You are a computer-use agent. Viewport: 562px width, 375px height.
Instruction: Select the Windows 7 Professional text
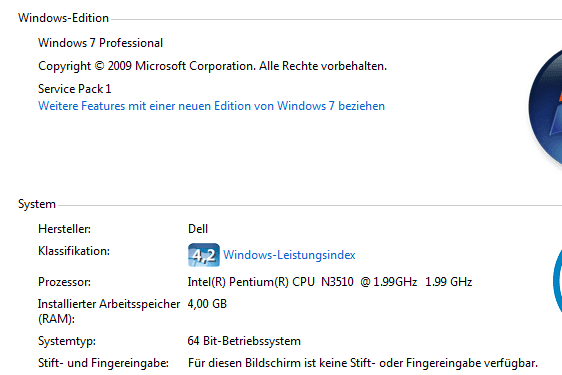(x=100, y=43)
